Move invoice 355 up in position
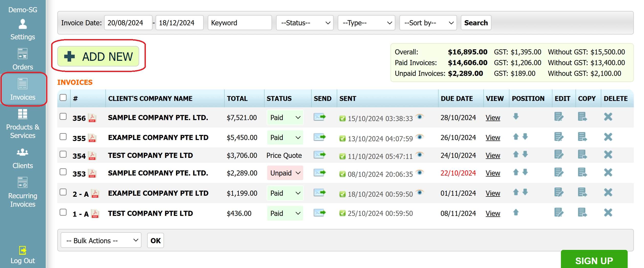Viewport: 644px width, 268px height. [516, 137]
